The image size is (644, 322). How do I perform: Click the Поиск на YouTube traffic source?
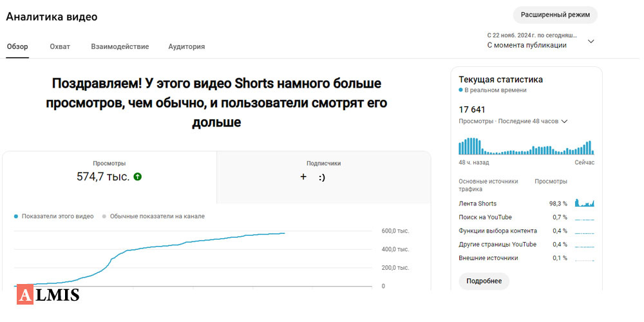[485, 217]
